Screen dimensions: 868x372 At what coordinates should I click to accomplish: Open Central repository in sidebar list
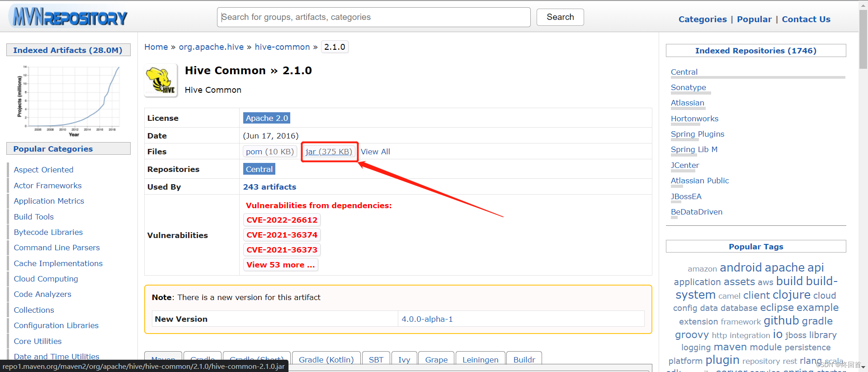(x=684, y=72)
